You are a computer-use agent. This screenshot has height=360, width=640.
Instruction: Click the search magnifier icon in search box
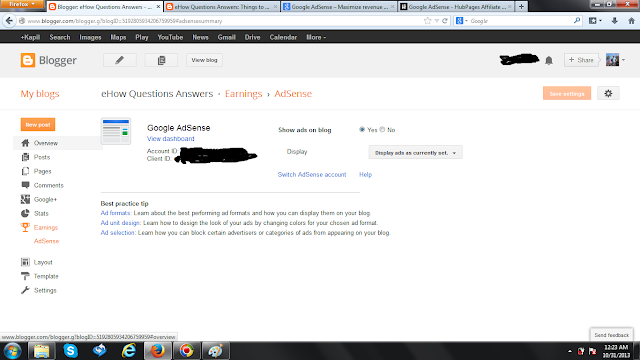tap(577, 20)
